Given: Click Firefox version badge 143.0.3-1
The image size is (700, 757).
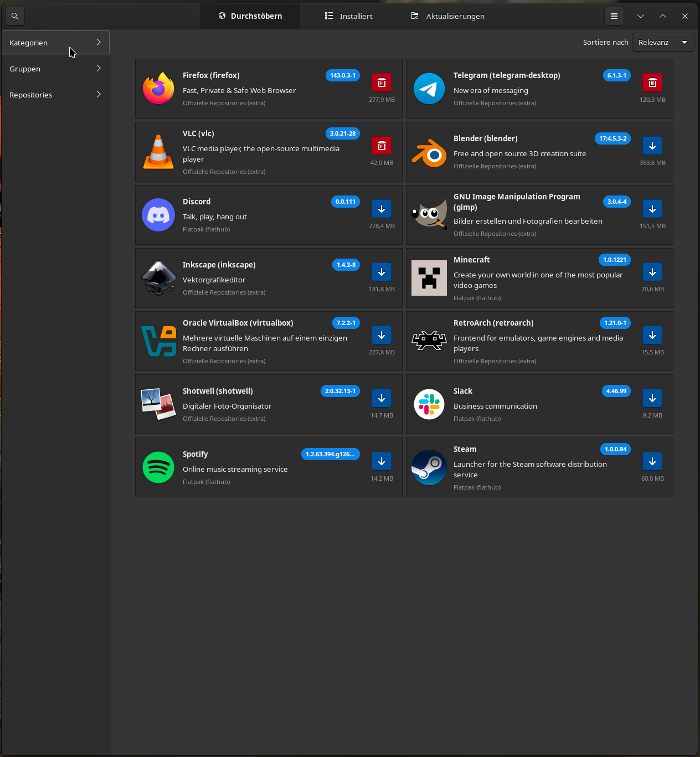Looking at the screenshot, I should tap(343, 75).
